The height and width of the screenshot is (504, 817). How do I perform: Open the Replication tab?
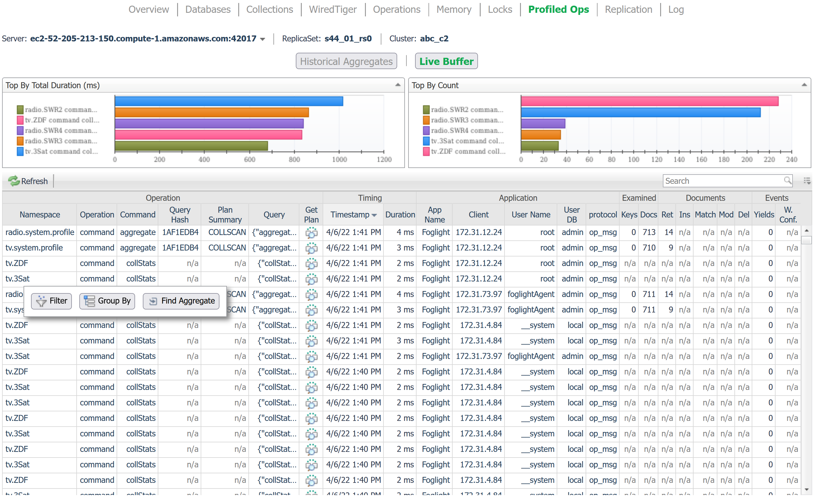point(628,9)
